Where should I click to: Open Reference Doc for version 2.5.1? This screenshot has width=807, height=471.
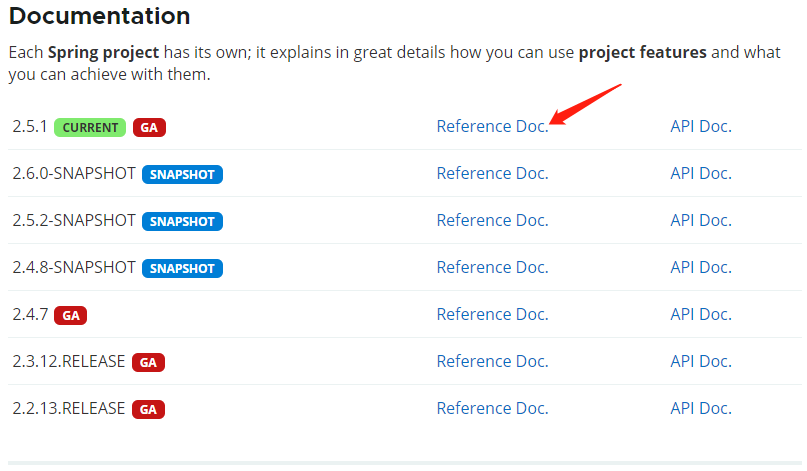click(x=492, y=127)
